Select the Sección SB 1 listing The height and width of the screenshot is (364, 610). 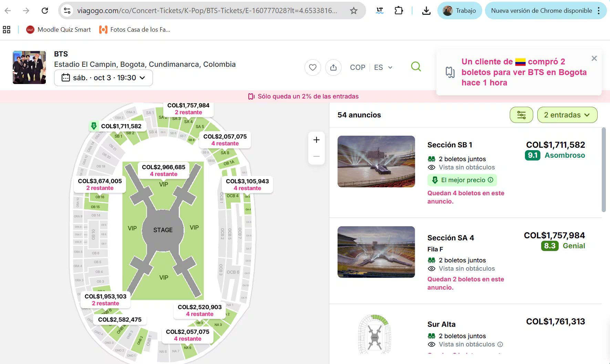[450, 145]
